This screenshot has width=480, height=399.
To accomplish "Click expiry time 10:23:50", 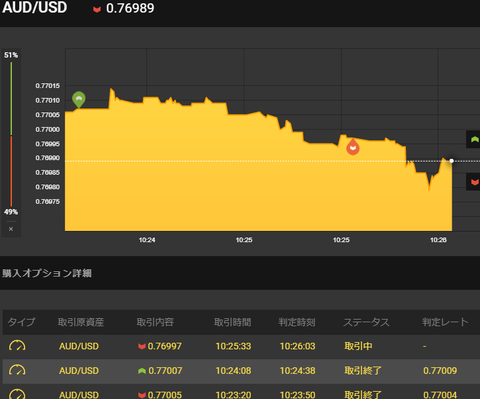I will coord(297,395).
